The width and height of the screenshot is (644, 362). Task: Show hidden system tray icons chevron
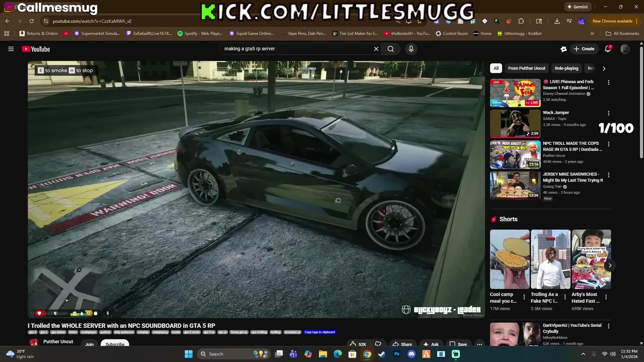coord(583,354)
